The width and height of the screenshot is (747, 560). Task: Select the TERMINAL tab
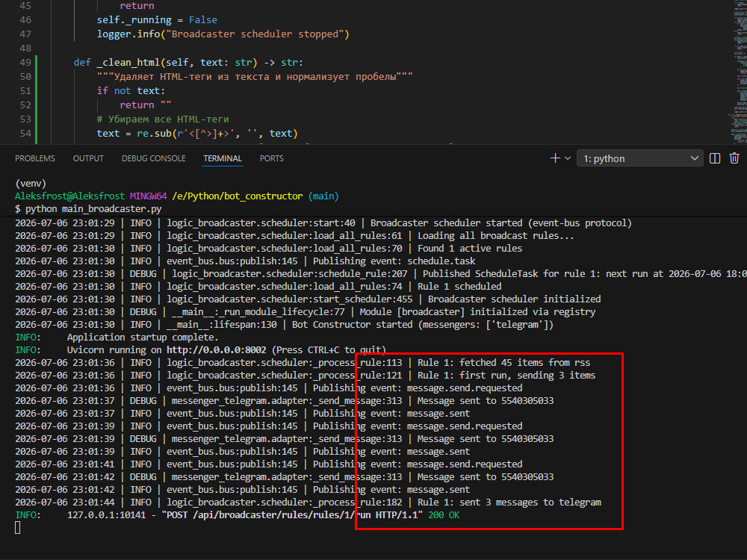(x=223, y=158)
